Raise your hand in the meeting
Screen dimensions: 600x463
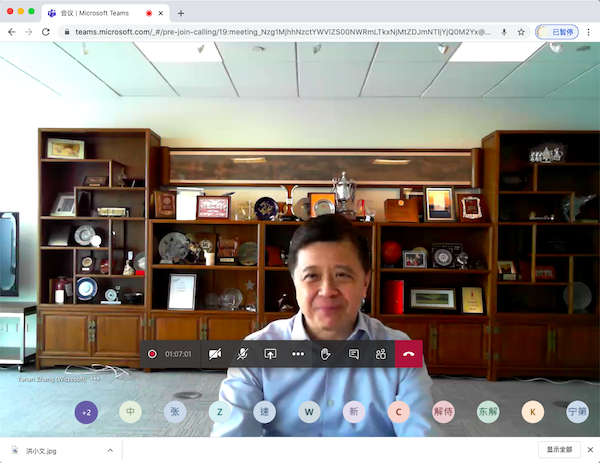click(x=326, y=354)
